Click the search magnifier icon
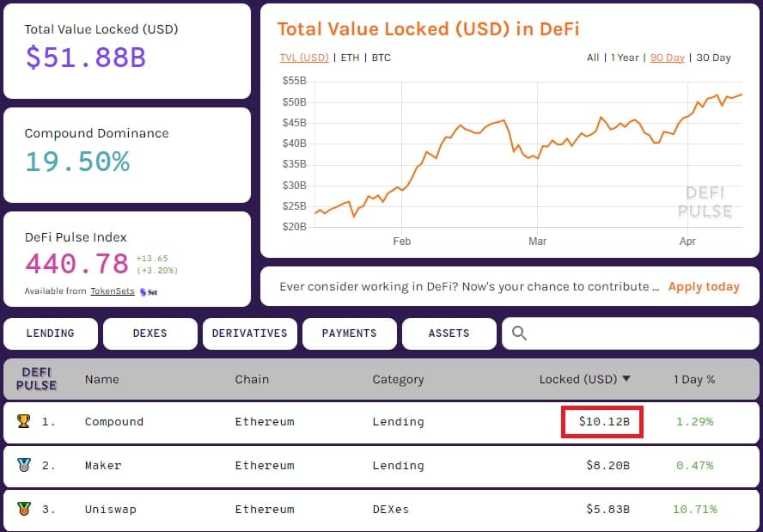Image resolution: width=763 pixels, height=532 pixels. coord(519,333)
